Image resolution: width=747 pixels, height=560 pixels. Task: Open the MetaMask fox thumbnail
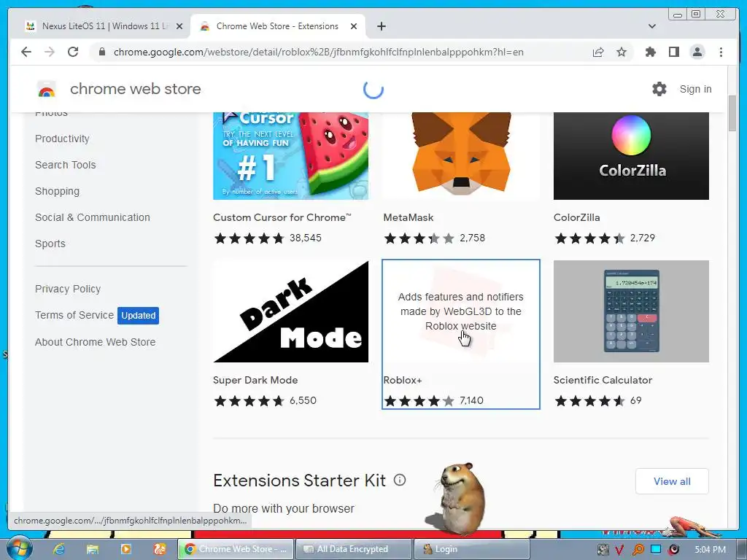pos(461,156)
